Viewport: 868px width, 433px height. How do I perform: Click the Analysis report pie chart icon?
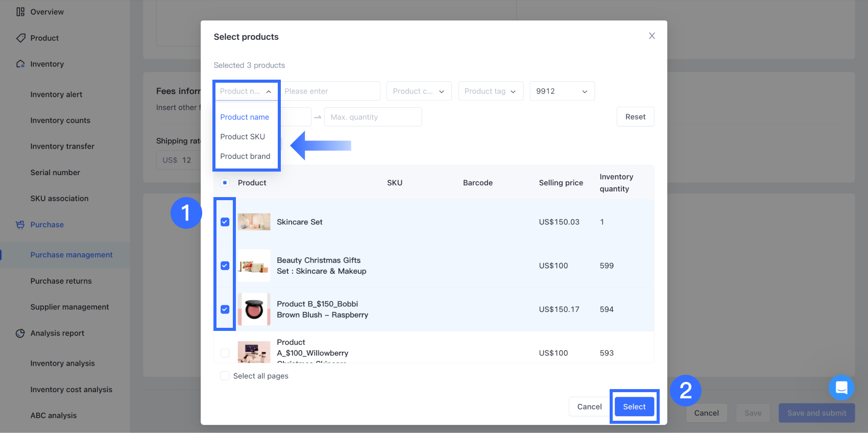pyautogui.click(x=20, y=333)
